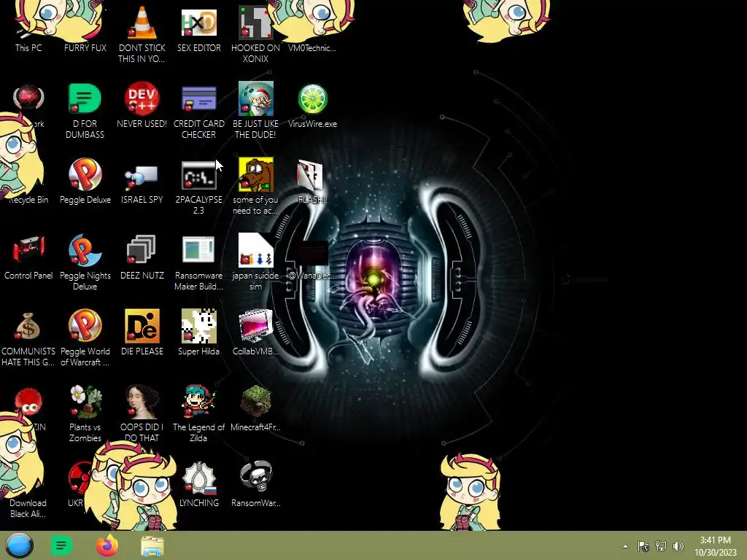The width and height of the screenshot is (747, 560).
Task: Open the 2PACALYPSE 2.3 console icon
Action: click(198, 175)
